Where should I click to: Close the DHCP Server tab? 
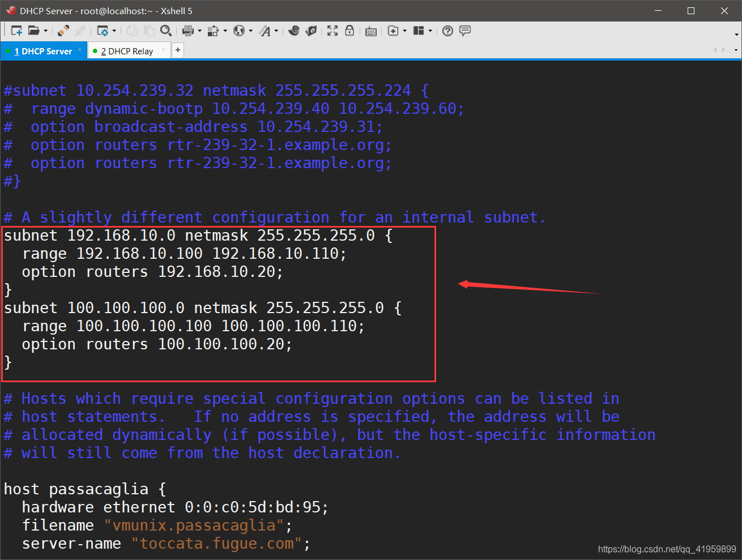80,50
